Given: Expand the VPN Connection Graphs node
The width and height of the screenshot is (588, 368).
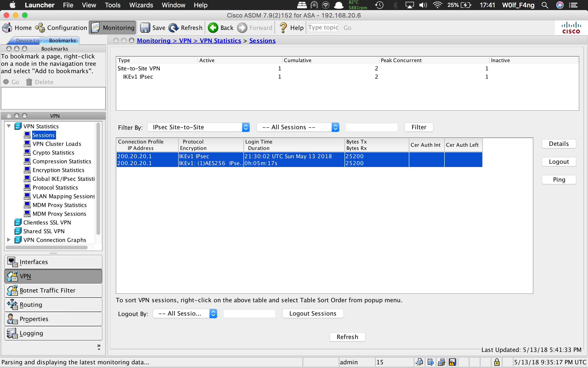Looking at the screenshot, I should [x=9, y=240].
